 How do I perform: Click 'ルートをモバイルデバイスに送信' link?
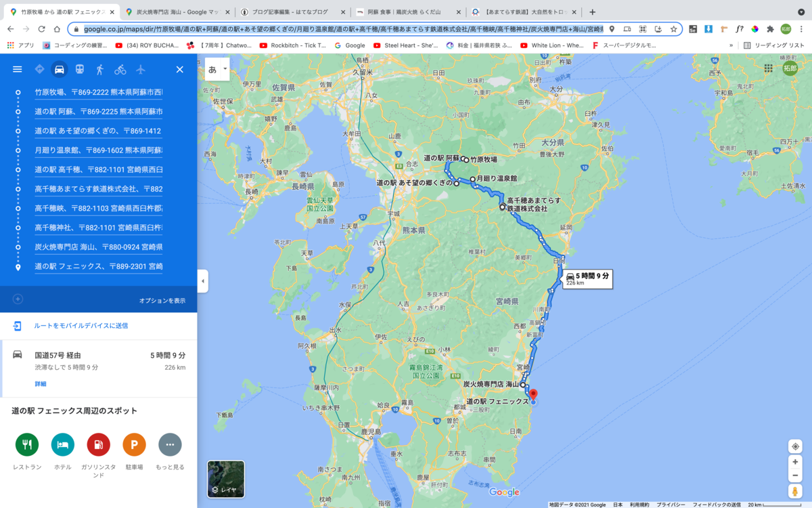[81, 326]
